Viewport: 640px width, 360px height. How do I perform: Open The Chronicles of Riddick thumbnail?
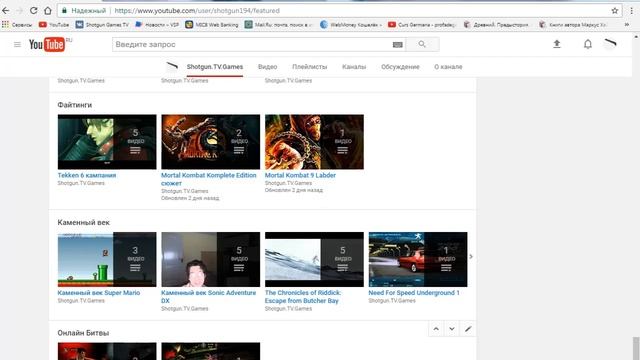(314, 260)
